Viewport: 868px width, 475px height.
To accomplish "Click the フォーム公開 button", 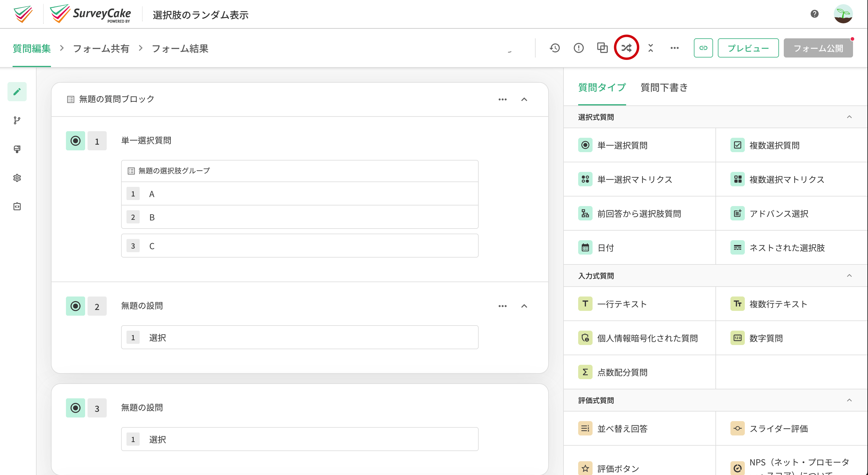I will [x=818, y=48].
